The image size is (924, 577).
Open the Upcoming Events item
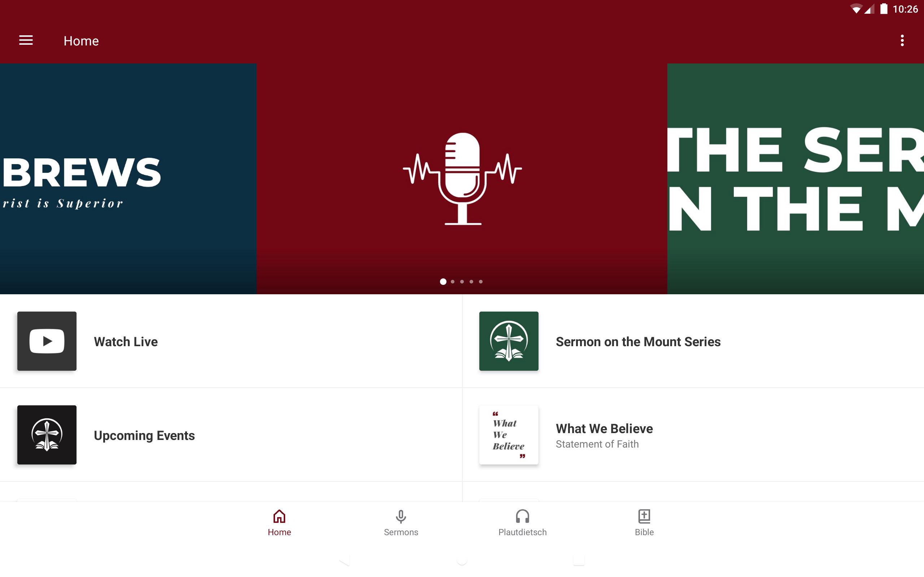click(x=144, y=435)
